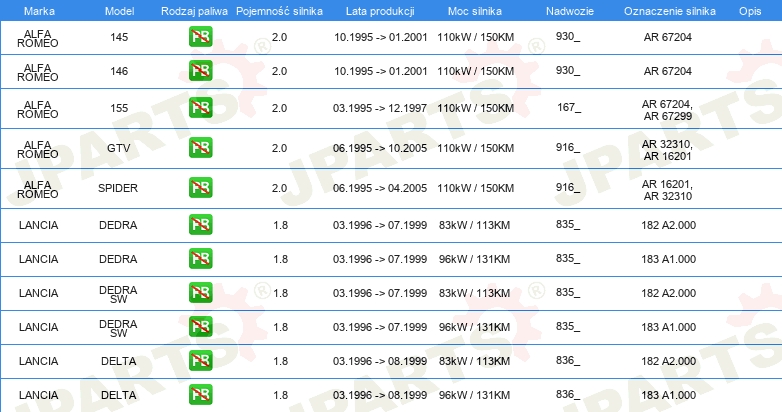Click the Oznaczenie silnika column header
This screenshot has width=782, height=412.
[x=670, y=11]
